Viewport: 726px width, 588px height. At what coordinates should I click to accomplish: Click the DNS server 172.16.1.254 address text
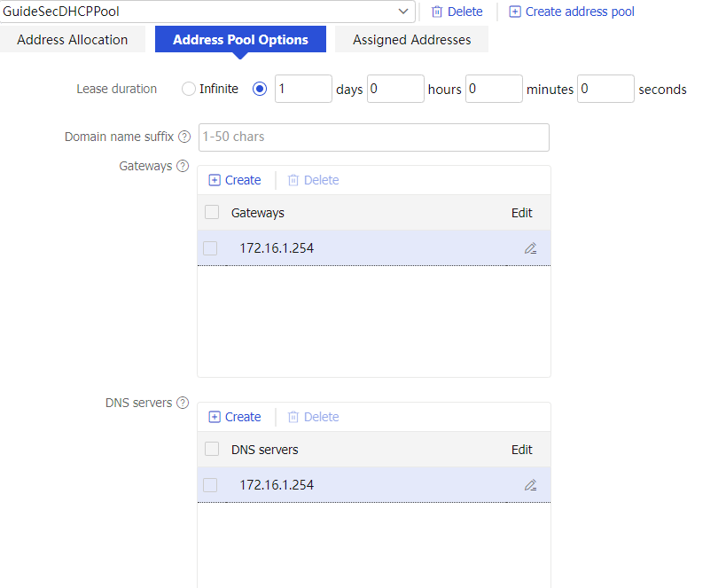tap(277, 484)
